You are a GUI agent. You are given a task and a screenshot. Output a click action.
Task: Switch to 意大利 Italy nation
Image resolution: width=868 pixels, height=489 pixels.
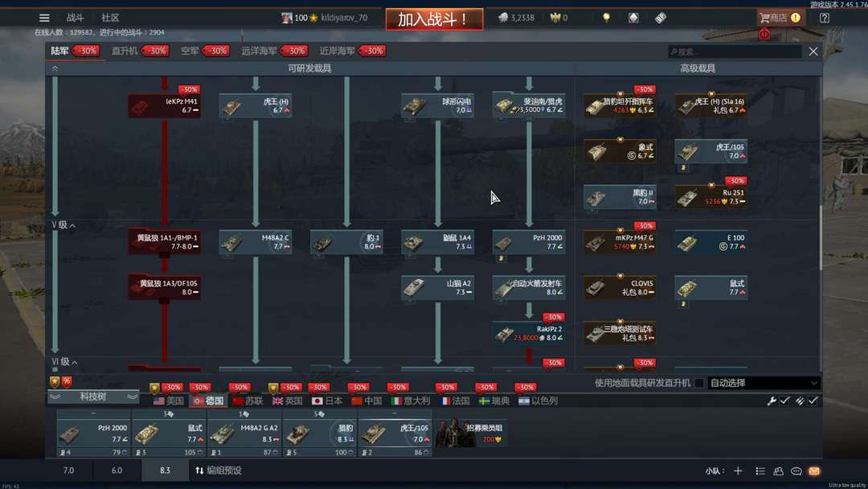[x=411, y=401]
